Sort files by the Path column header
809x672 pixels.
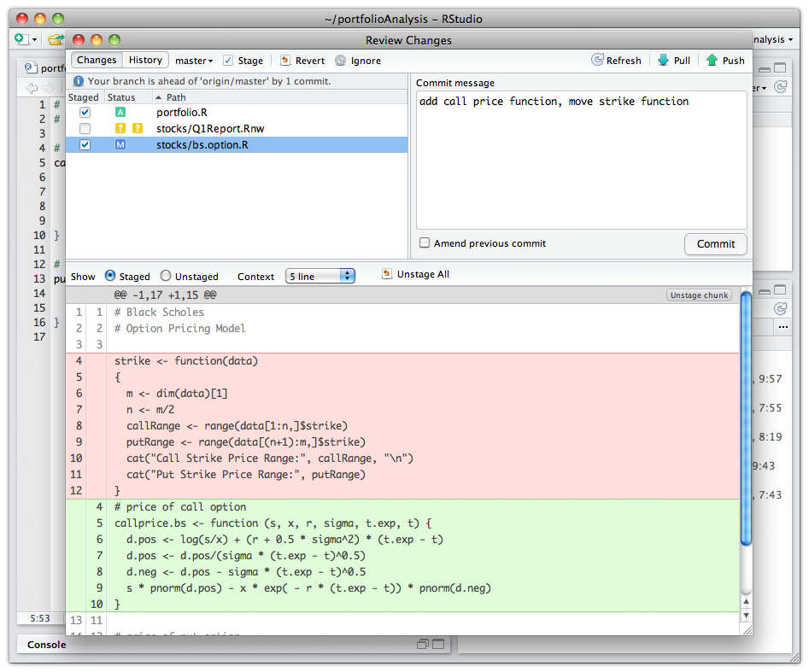176,97
